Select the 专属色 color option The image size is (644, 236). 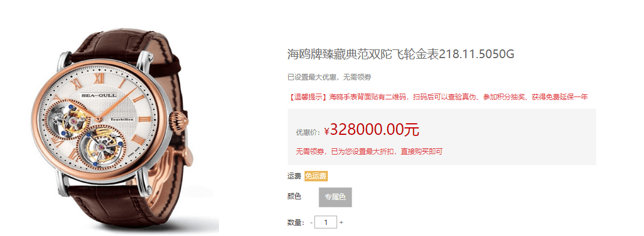pos(335,197)
